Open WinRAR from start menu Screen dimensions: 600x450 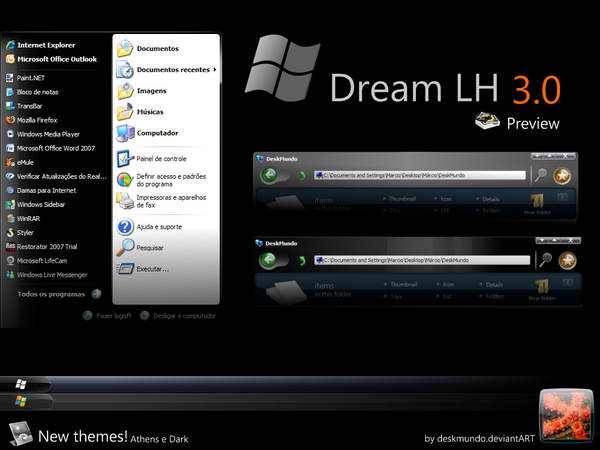(x=23, y=218)
